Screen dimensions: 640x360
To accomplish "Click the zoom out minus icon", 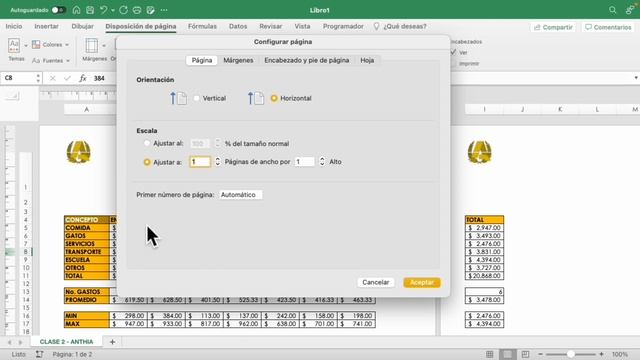I will point(540,354).
